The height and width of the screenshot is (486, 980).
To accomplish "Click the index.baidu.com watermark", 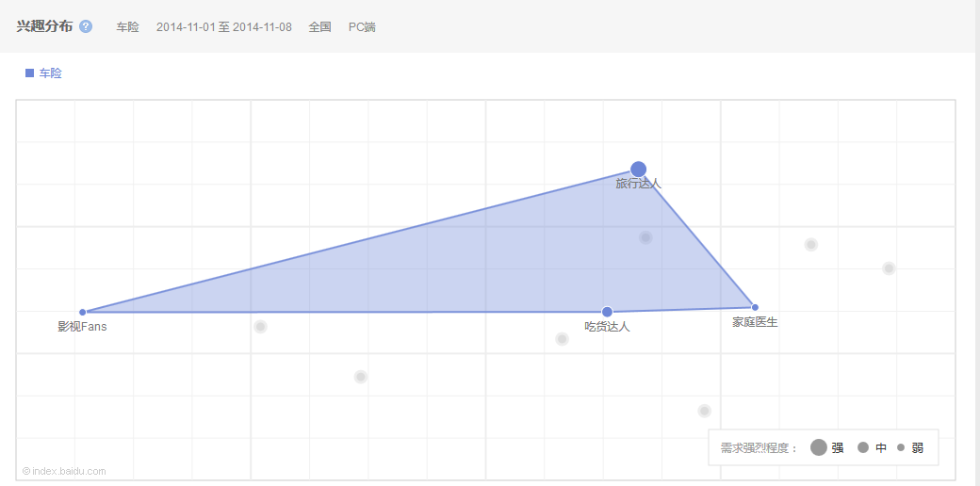I will click(64, 471).
